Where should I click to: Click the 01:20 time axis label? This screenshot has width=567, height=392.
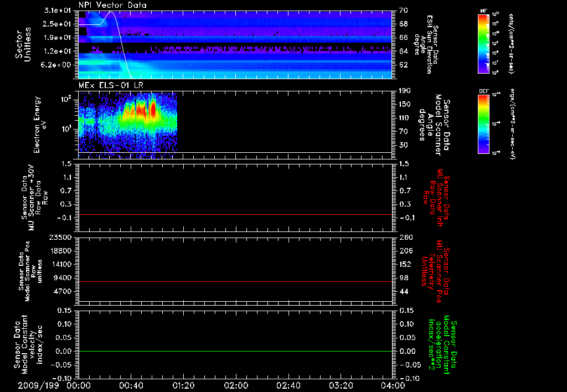click(183, 385)
